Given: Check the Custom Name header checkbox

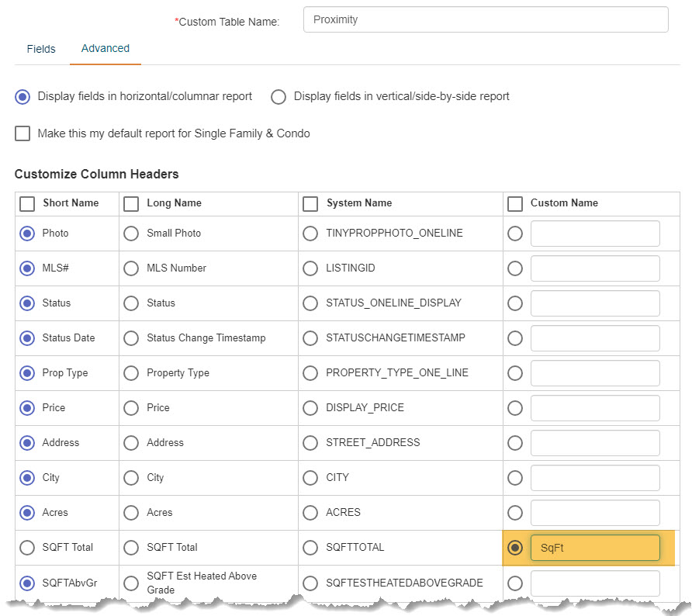Looking at the screenshot, I should click(515, 204).
